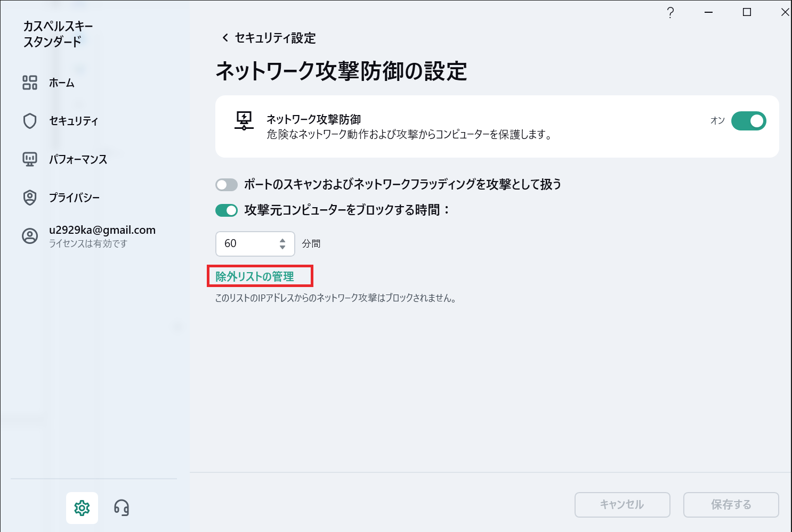
Task: Click the 保存する button
Action: [731, 505]
